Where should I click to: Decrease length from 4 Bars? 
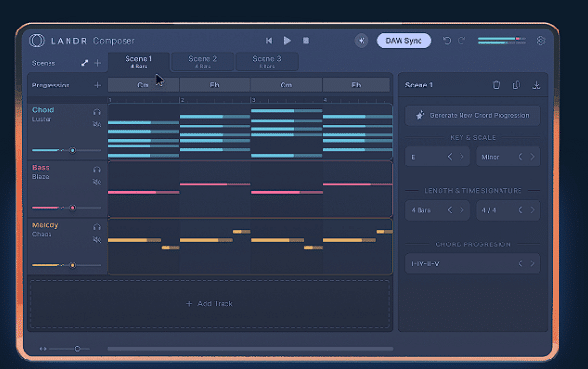coord(450,210)
